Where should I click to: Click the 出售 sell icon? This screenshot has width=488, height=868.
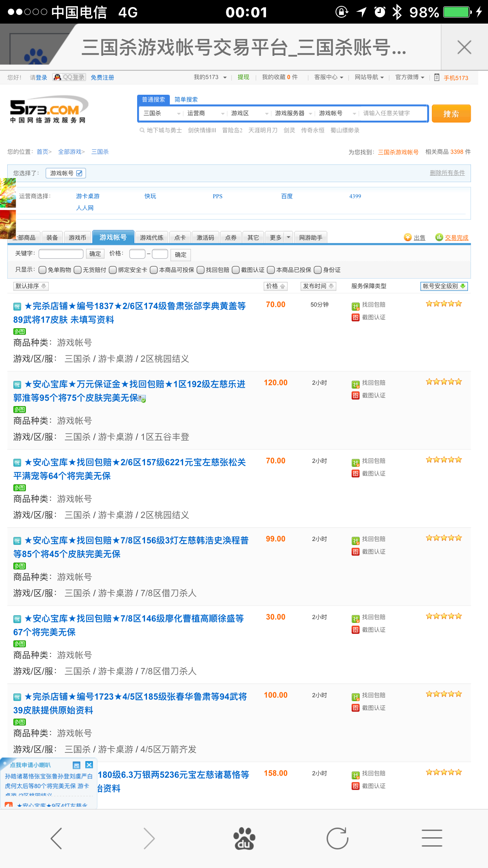pos(407,237)
